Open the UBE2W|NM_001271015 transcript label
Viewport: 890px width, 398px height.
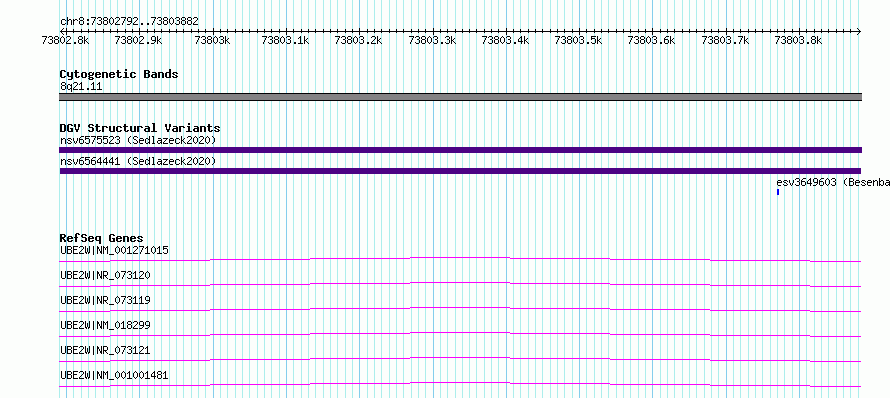(114, 250)
